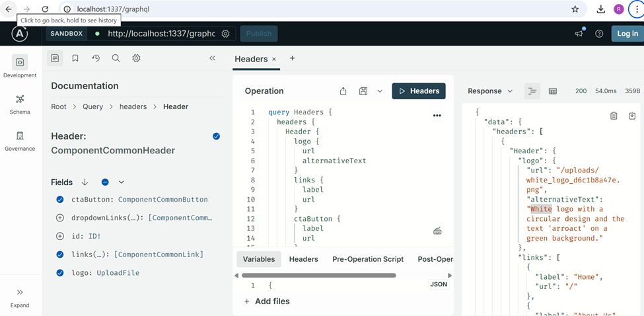Image resolution: width=644 pixels, height=316 pixels.
Task: Click the horizontal scrollbar under tabs
Action: coord(319,275)
